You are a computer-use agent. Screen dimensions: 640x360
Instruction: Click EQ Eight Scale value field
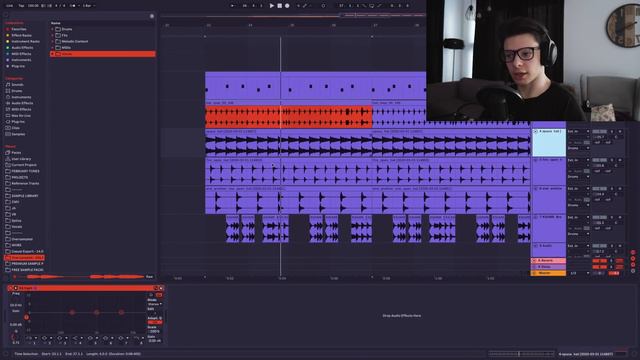155,331
